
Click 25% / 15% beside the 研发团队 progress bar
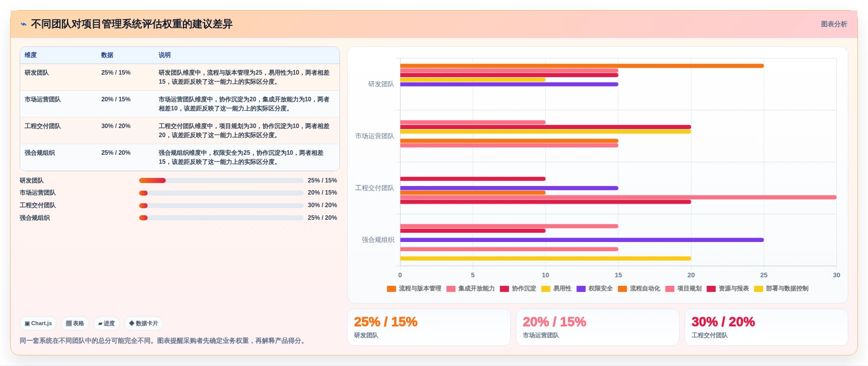point(322,180)
